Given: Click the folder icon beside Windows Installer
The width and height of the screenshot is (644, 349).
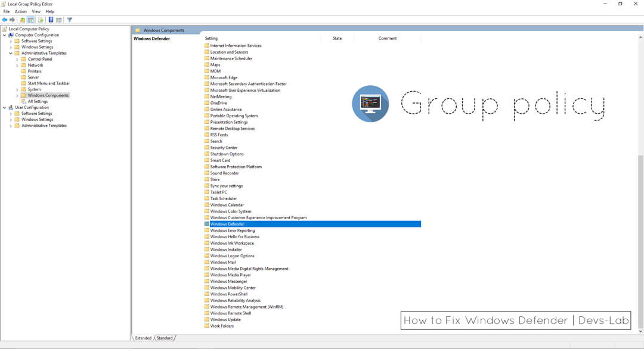Looking at the screenshot, I should [206, 250].
